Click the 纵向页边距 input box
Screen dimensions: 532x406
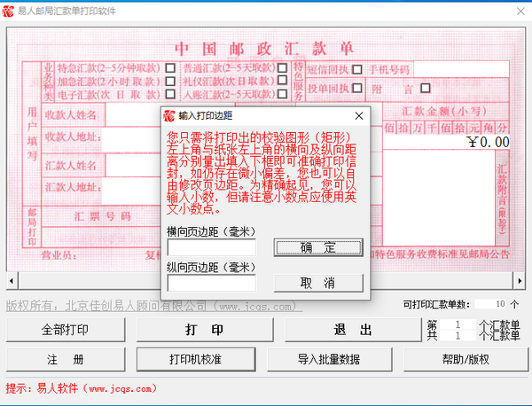(211, 283)
